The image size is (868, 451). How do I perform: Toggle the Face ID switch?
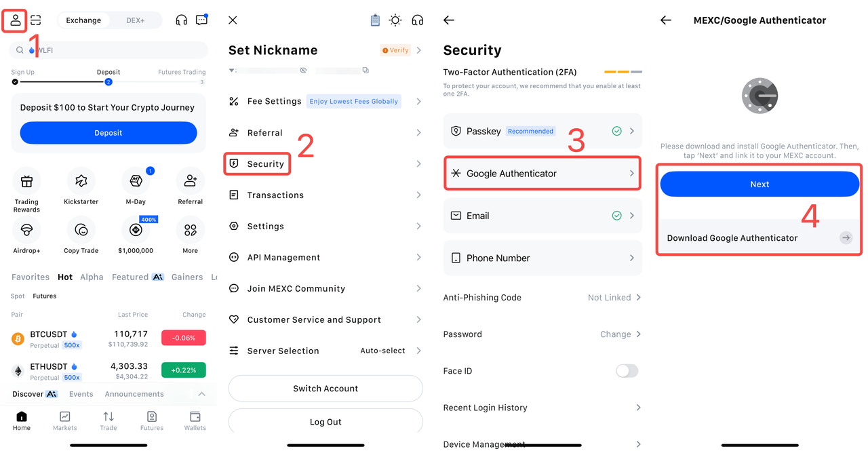627,371
